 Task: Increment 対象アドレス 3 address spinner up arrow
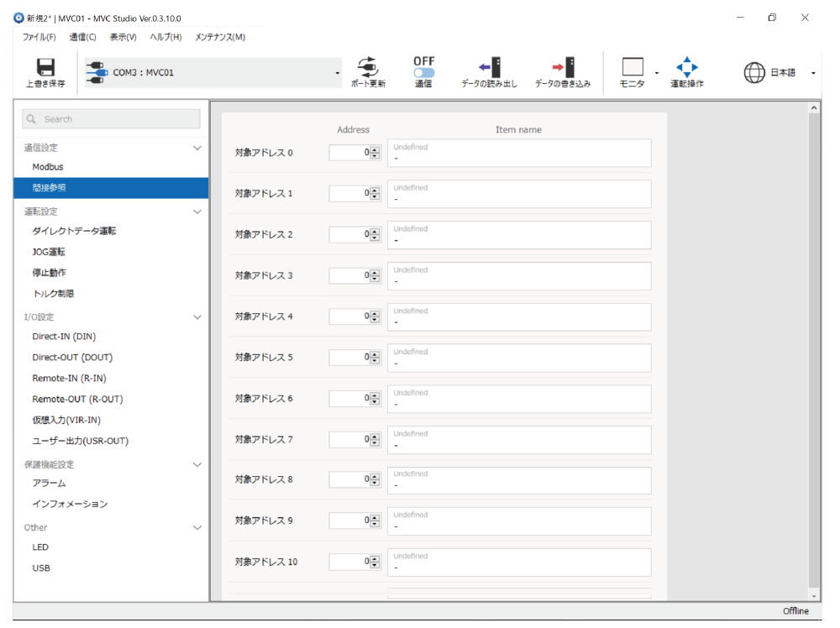click(375, 272)
